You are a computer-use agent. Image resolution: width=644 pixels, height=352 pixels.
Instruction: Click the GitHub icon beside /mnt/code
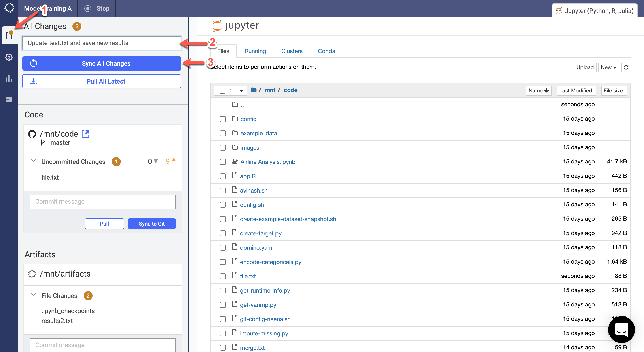tap(32, 134)
